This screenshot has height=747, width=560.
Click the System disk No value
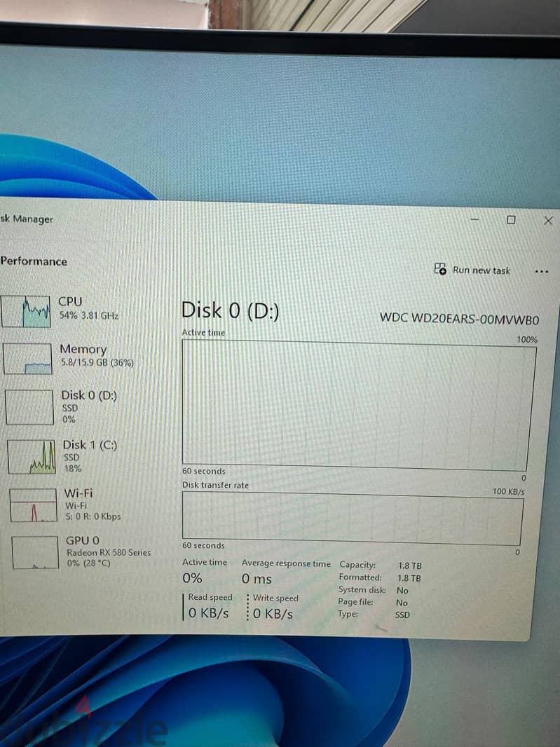(x=403, y=590)
